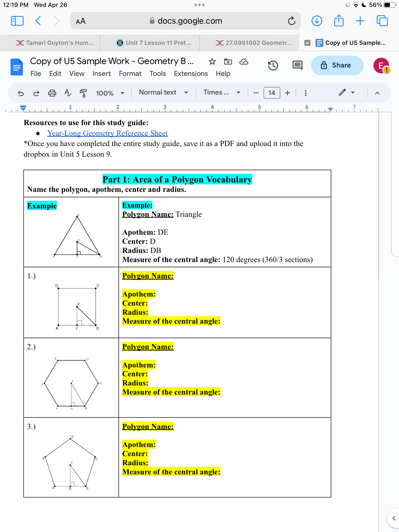Open the Safari share sheet
The width and height of the screenshot is (399, 532).
(339, 21)
